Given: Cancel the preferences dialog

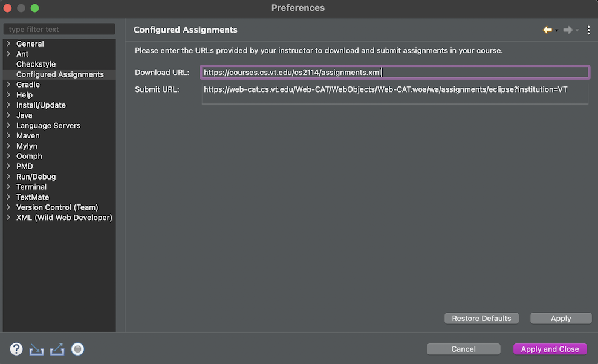Looking at the screenshot, I should tap(463, 348).
